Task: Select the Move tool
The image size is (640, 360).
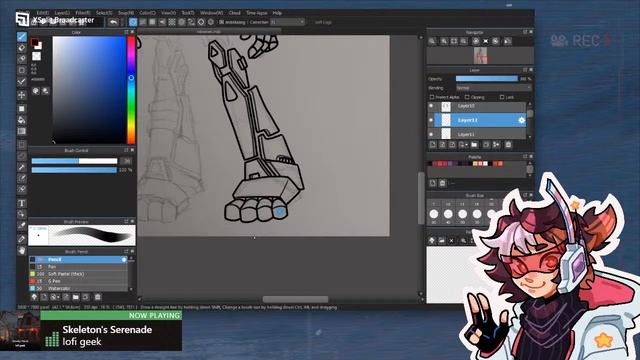Action: tap(22, 95)
